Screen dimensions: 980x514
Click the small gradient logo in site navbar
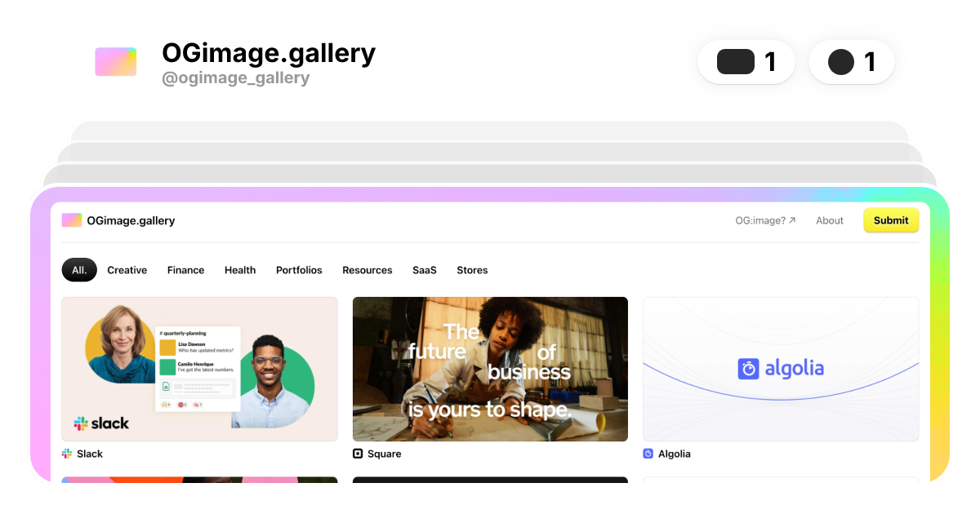[72, 220]
